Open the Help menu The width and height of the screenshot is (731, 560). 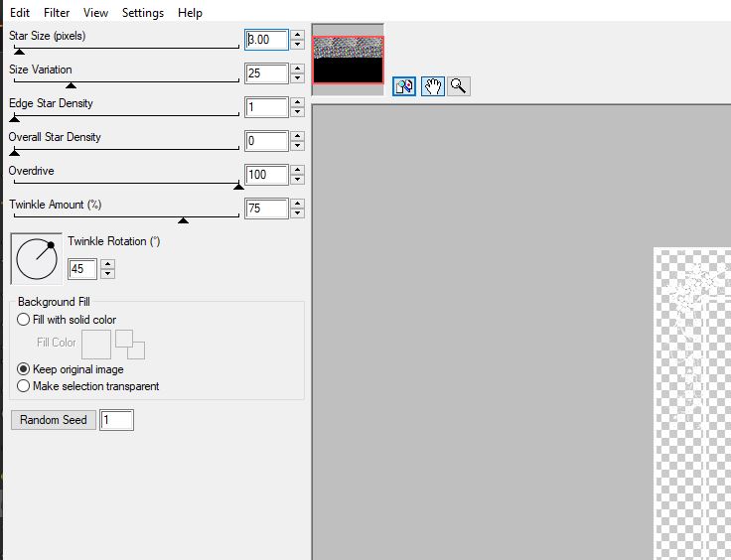(190, 13)
